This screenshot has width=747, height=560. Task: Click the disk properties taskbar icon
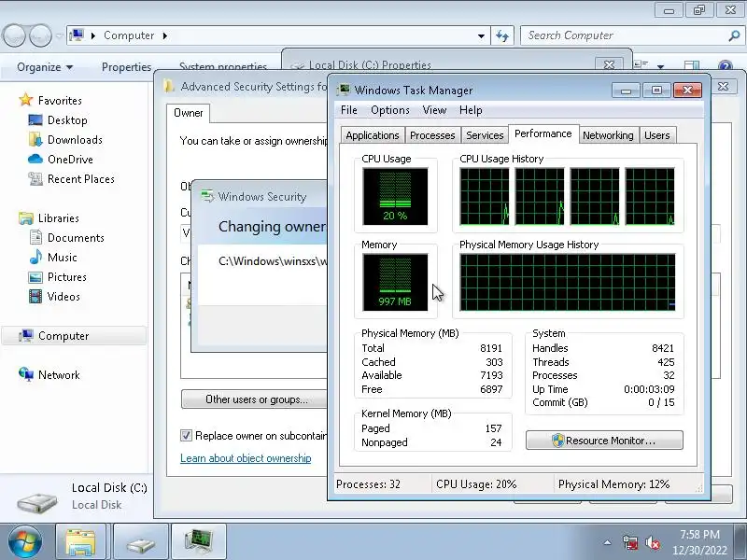pos(141,542)
